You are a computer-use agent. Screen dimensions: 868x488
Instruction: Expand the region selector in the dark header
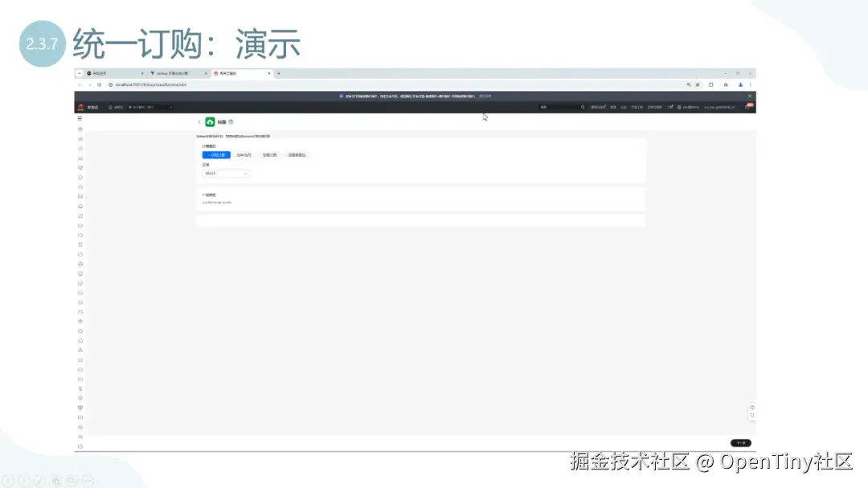pyautogui.click(x=150, y=107)
